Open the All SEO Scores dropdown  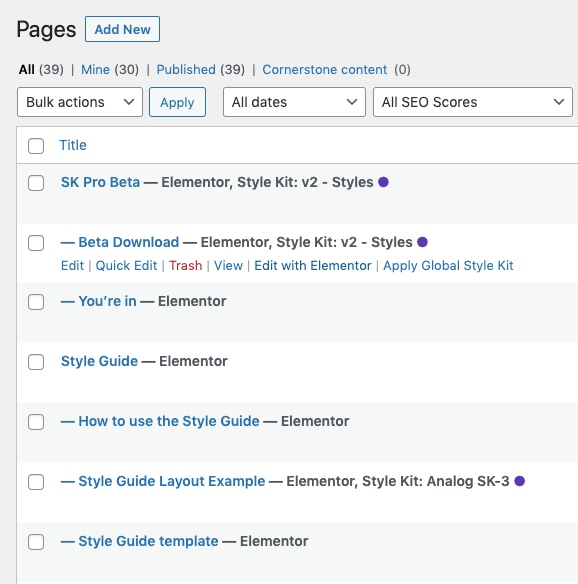pos(473,102)
